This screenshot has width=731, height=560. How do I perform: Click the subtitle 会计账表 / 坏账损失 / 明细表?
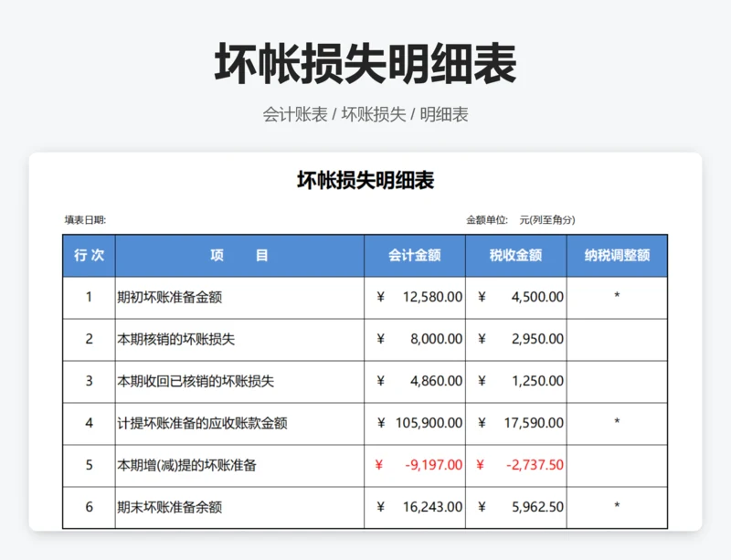coord(365,114)
